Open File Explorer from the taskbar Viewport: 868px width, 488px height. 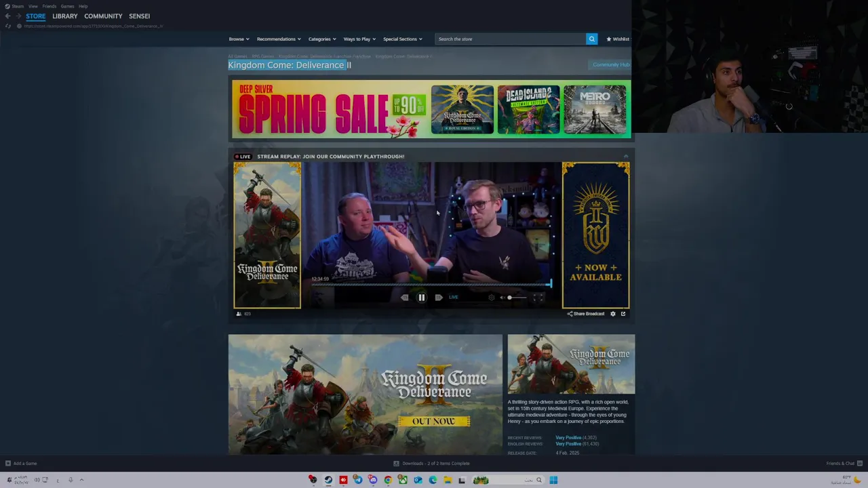tap(448, 480)
